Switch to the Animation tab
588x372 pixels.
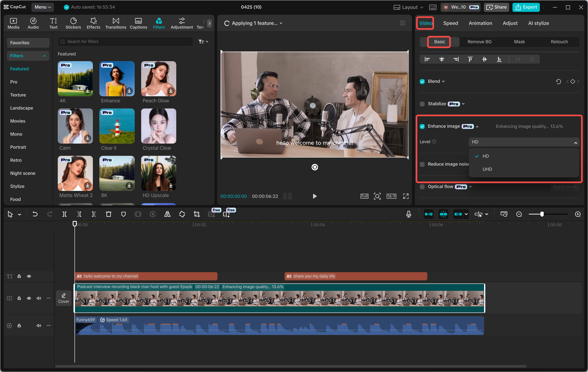[x=480, y=23]
